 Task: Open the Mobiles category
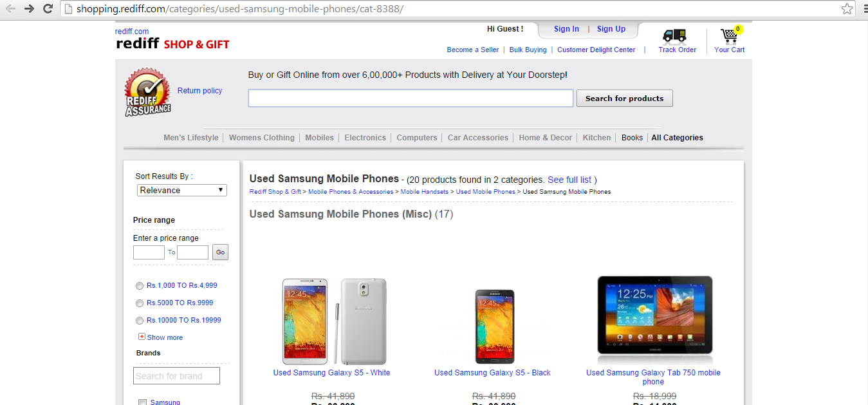tap(319, 138)
